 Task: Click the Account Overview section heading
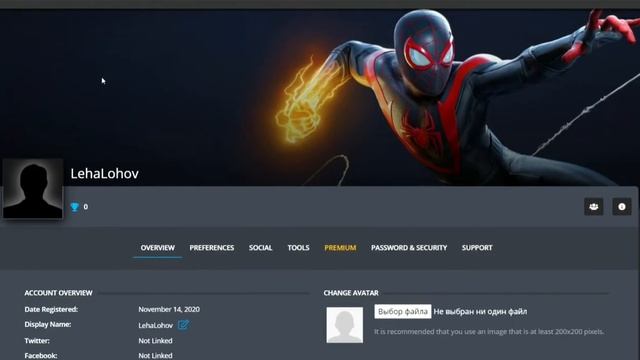click(x=58, y=293)
